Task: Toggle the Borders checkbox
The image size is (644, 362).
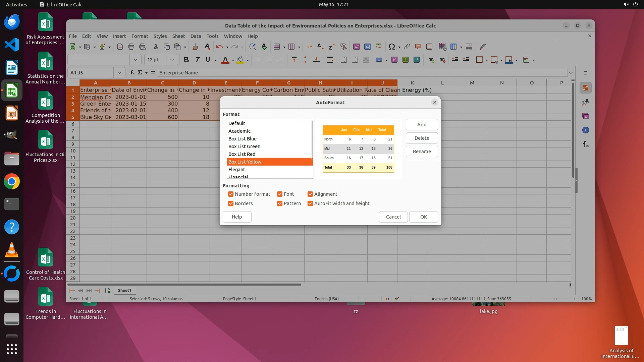Action: tap(231, 203)
